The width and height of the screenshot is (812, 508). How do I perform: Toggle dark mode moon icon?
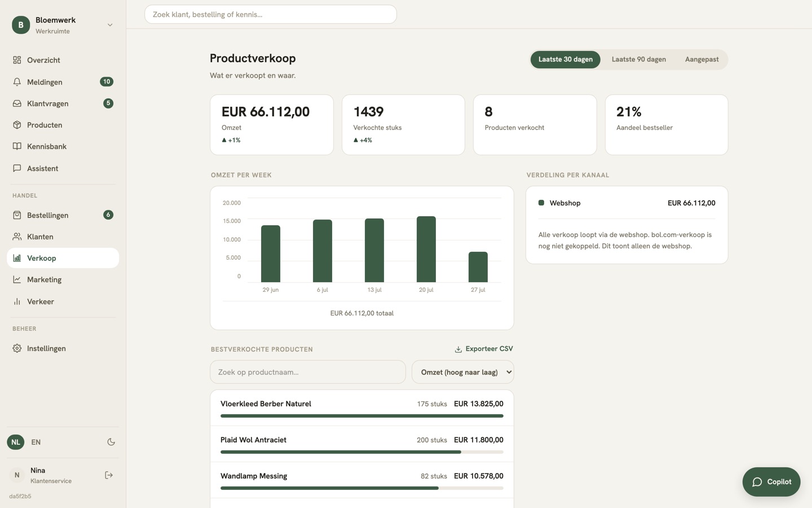pyautogui.click(x=111, y=442)
